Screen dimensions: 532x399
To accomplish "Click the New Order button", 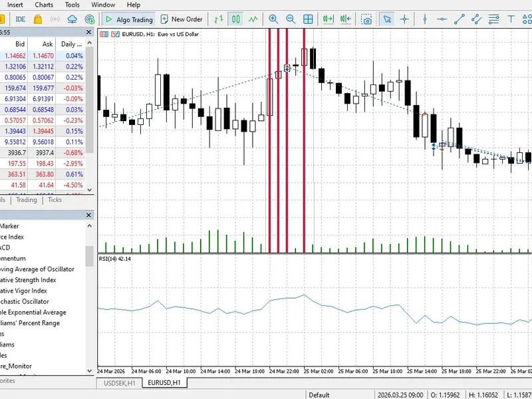I will click(182, 19).
